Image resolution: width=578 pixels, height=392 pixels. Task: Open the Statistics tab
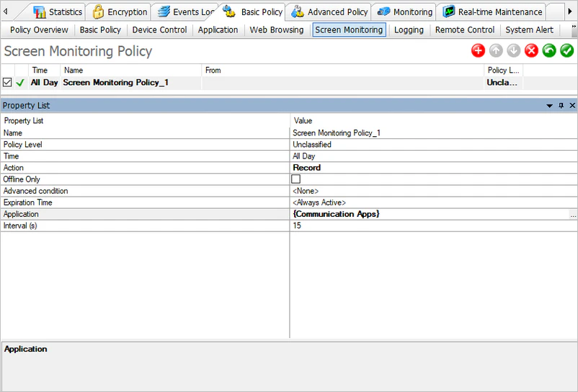pyautogui.click(x=58, y=12)
